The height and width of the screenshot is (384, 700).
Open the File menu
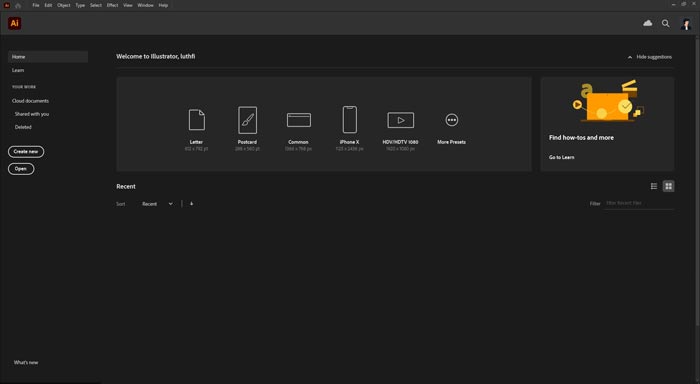(x=36, y=5)
